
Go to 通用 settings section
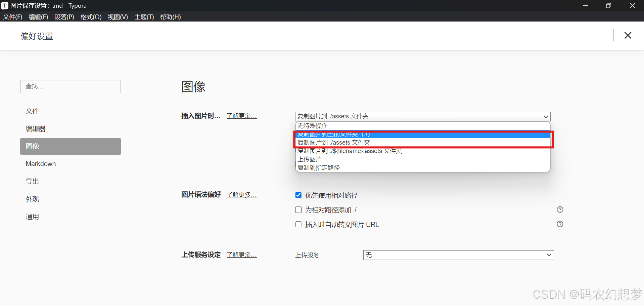[x=71, y=217]
